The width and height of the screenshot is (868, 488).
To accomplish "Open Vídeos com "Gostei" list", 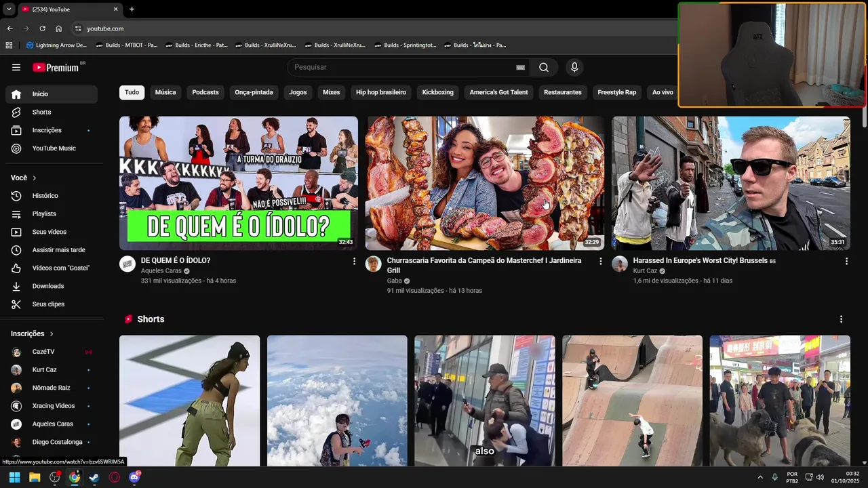I will pos(52,268).
